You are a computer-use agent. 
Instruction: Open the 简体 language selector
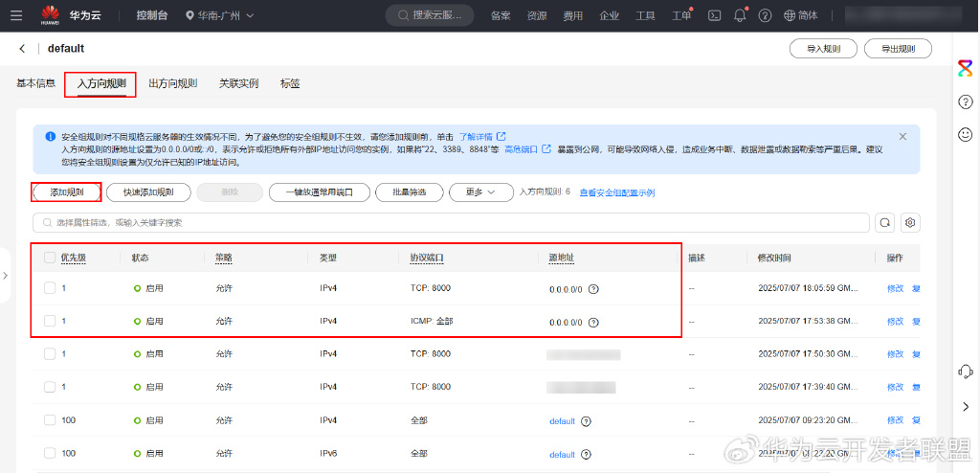[x=801, y=15]
